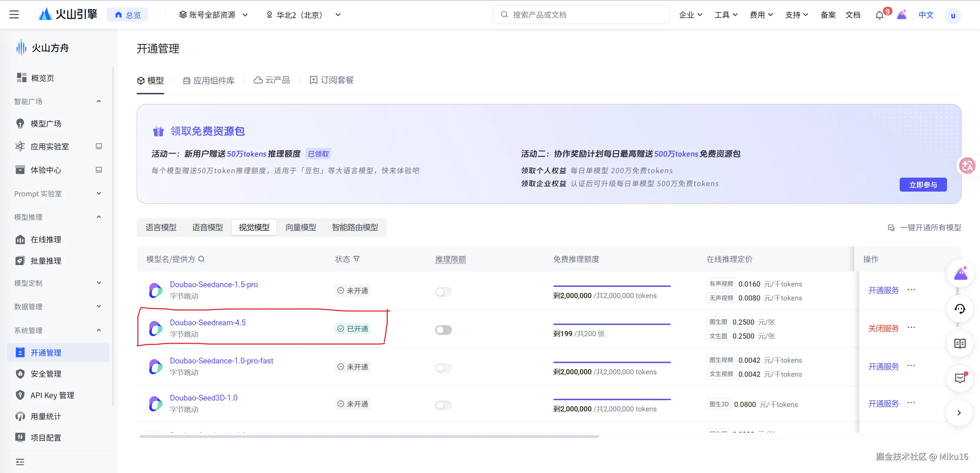Image resolution: width=980 pixels, height=473 pixels.
Task: Click the hamburger menu icon
Action: click(14, 15)
